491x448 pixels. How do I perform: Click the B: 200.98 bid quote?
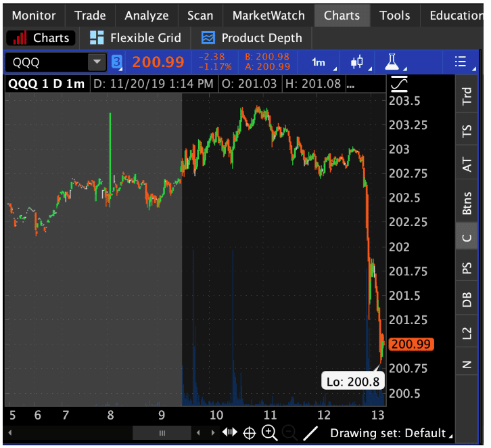point(267,57)
